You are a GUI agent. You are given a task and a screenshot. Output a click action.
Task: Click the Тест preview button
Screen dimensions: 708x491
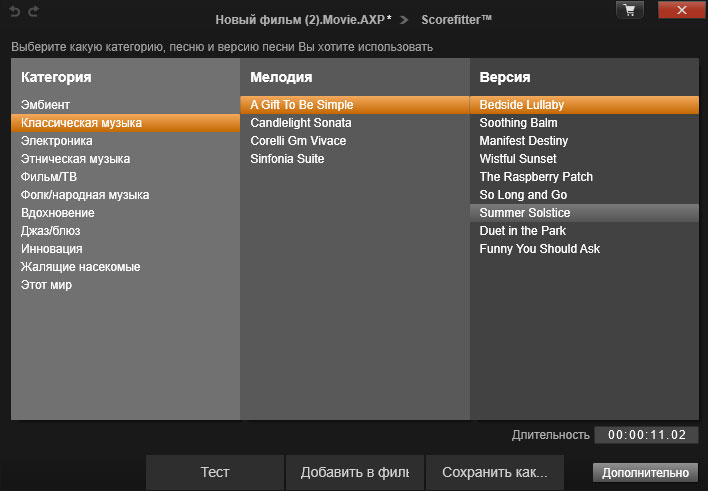pos(215,472)
